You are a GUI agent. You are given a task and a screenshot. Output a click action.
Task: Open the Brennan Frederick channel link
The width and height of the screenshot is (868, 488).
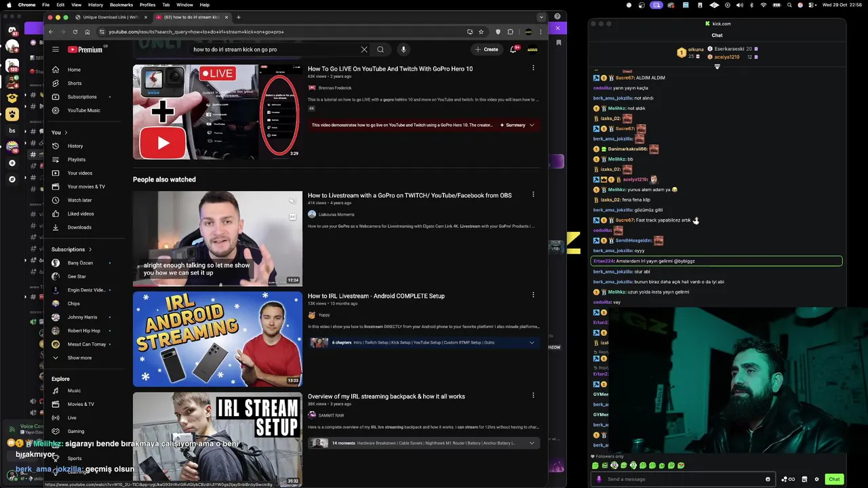(x=335, y=88)
